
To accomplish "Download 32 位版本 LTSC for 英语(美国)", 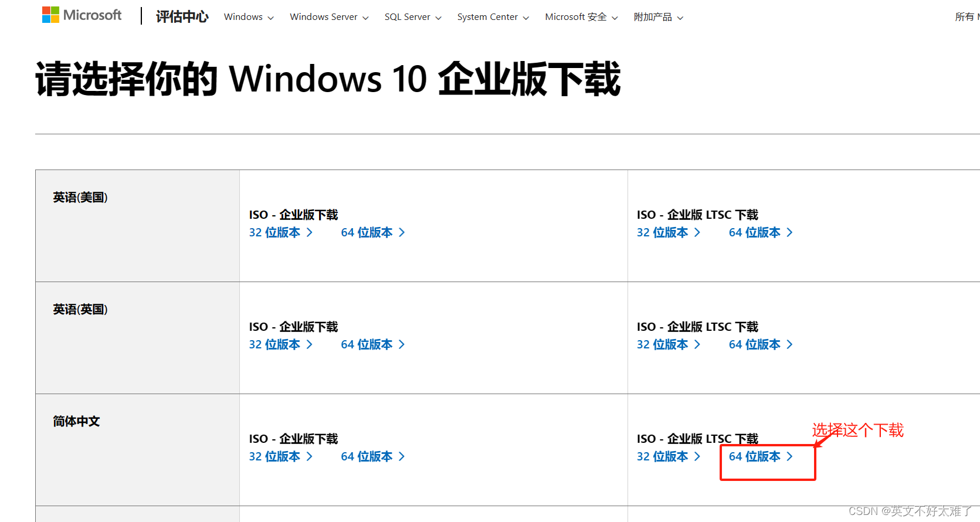I will click(669, 232).
